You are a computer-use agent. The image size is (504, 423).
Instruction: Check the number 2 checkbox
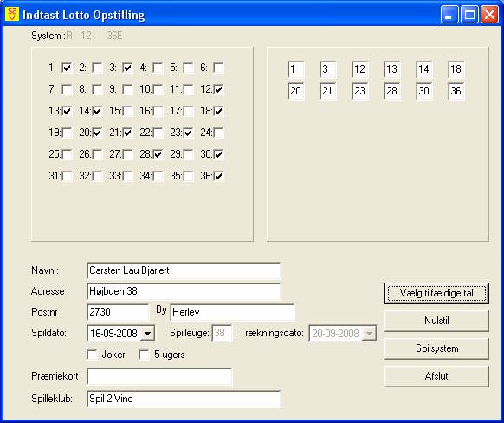[x=97, y=68]
